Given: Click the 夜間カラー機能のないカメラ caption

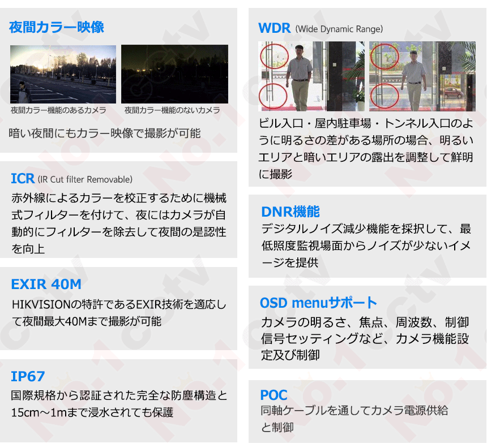Looking at the screenshot, I should [x=172, y=110].
